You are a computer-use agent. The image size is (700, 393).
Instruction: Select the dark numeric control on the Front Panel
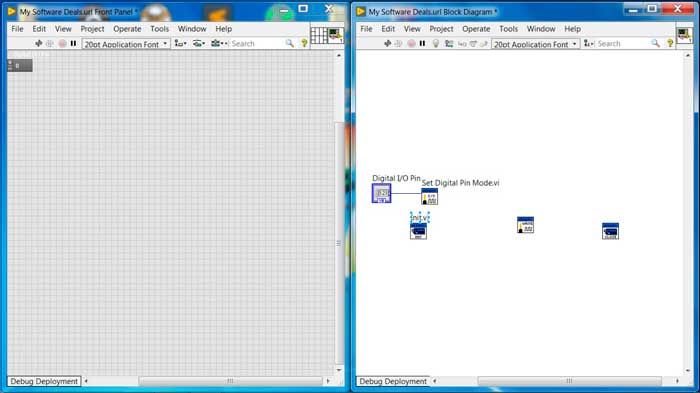20,66
